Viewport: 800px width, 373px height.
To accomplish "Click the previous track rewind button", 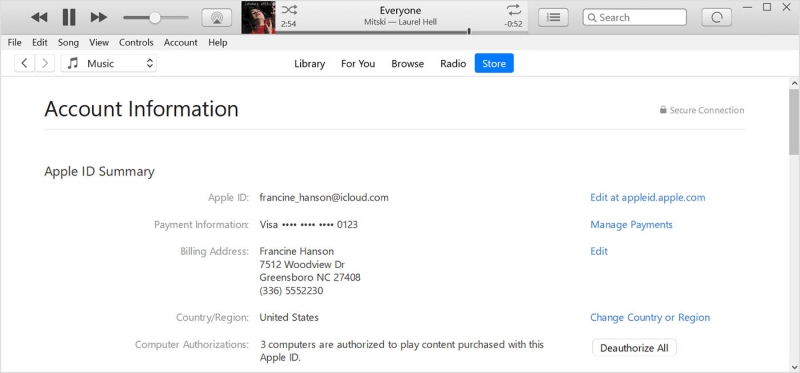I will coord(39,17).
